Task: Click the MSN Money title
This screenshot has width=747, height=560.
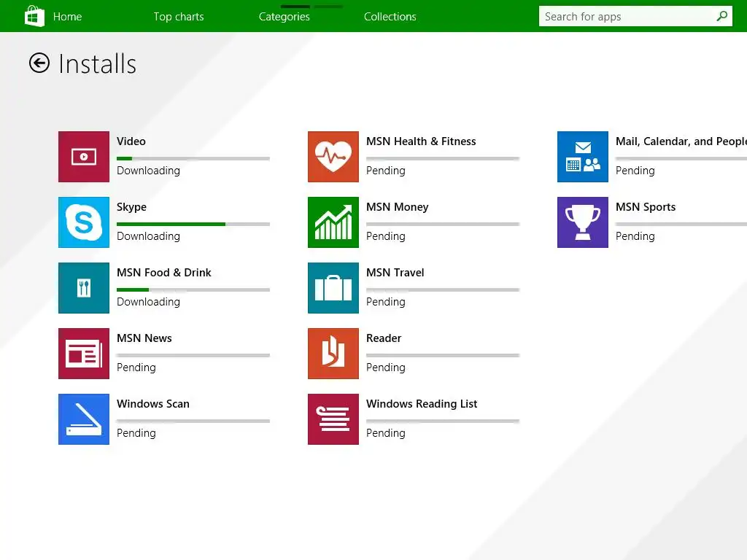Action: coord(398,208)
